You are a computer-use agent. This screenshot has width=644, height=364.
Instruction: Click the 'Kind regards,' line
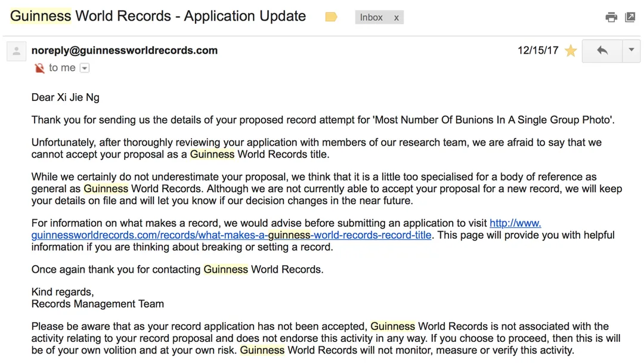click(63, 292)
